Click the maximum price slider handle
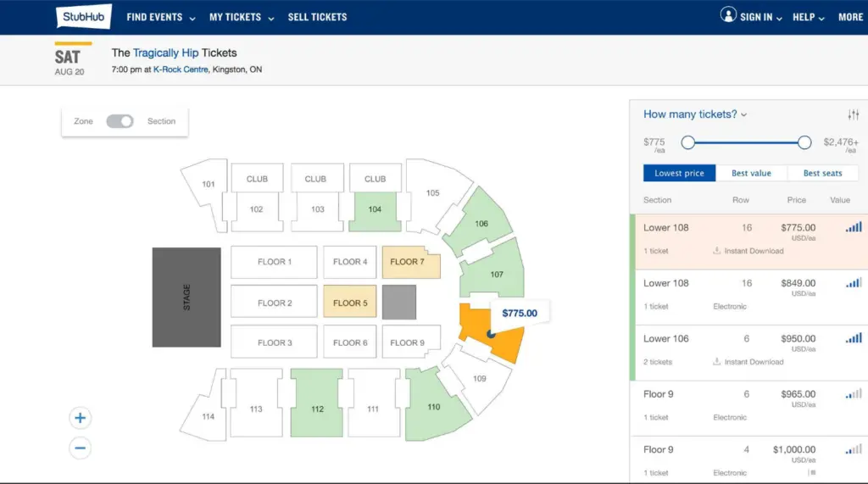Screen dimensions: 868x484 (804, 142)
